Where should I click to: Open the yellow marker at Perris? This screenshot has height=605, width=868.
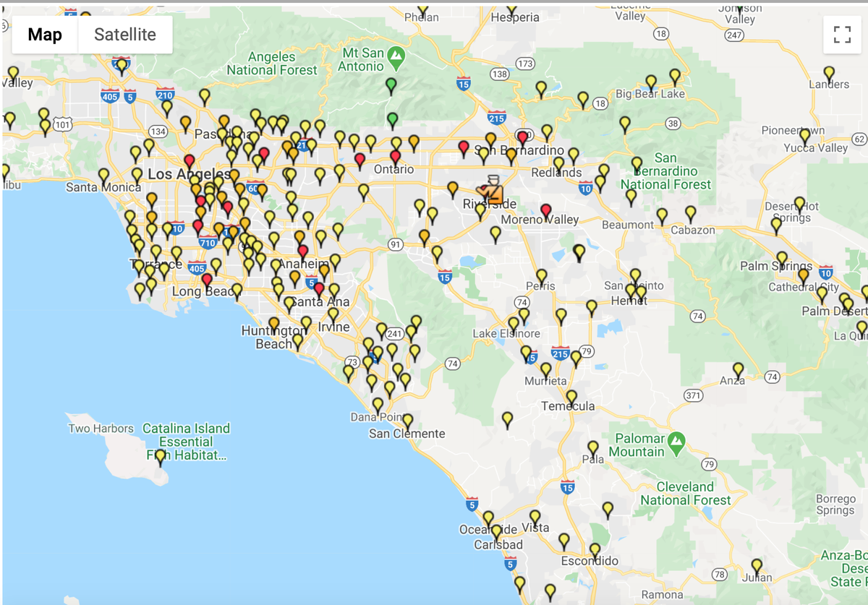tap(541, 278)
